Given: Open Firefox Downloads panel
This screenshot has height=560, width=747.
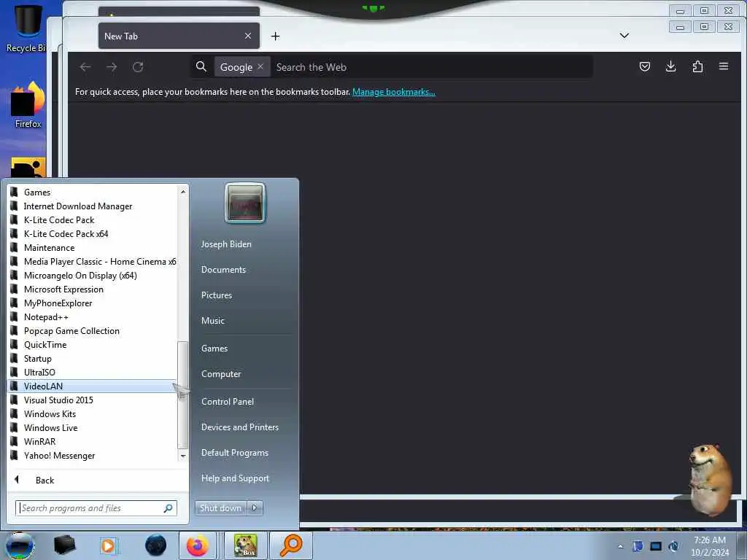Looking at the screenshot, I should point(671,66).
